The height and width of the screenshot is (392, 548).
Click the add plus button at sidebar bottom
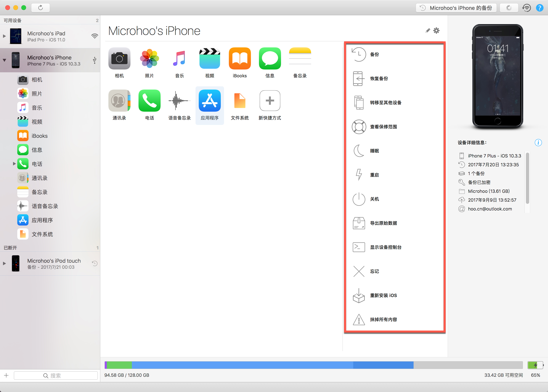6,375
